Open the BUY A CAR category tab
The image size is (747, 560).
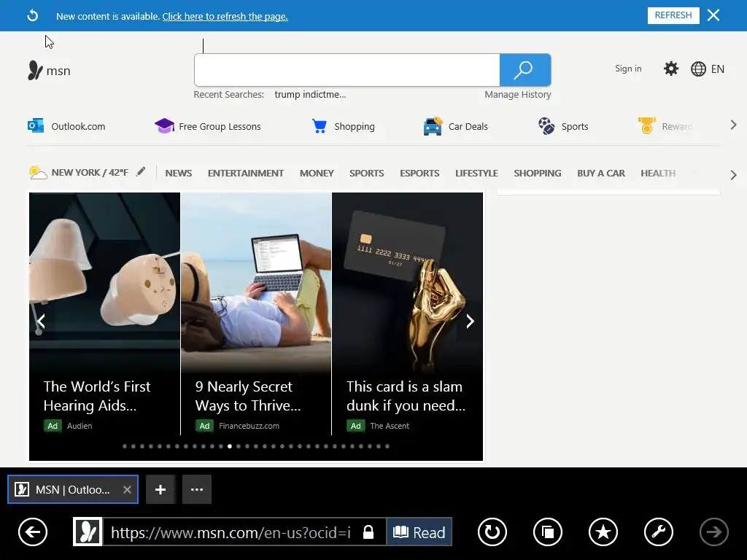click(601, 174)
